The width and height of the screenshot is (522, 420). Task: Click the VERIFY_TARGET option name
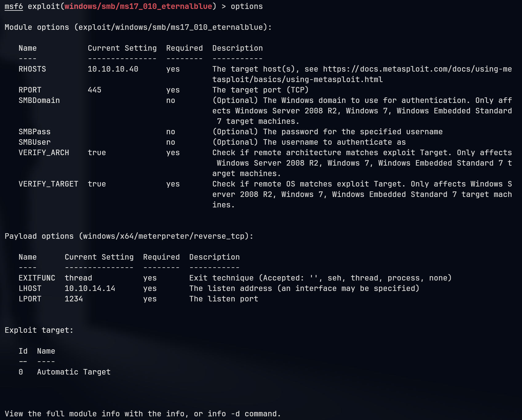click(x=48, y=184)
